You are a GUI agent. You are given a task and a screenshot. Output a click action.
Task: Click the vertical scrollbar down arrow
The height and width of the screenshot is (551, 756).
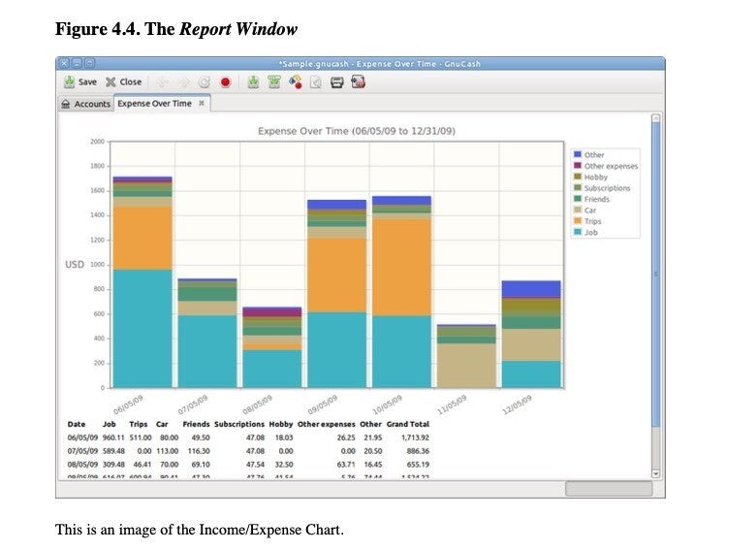tap(655, 473)
